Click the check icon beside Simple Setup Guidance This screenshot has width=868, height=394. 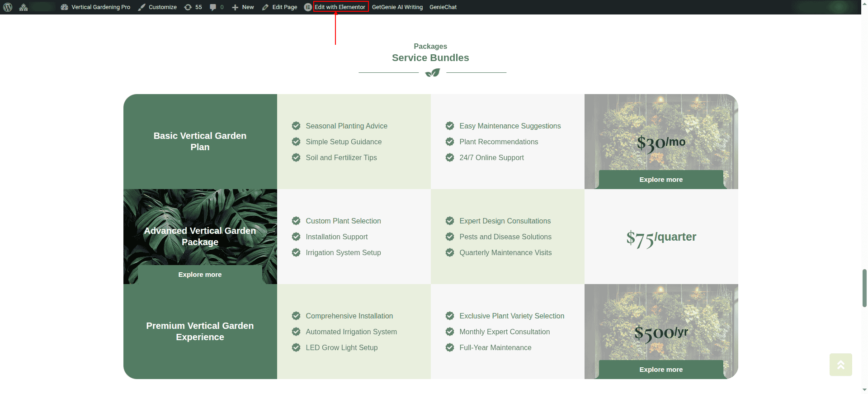[296, 142]
